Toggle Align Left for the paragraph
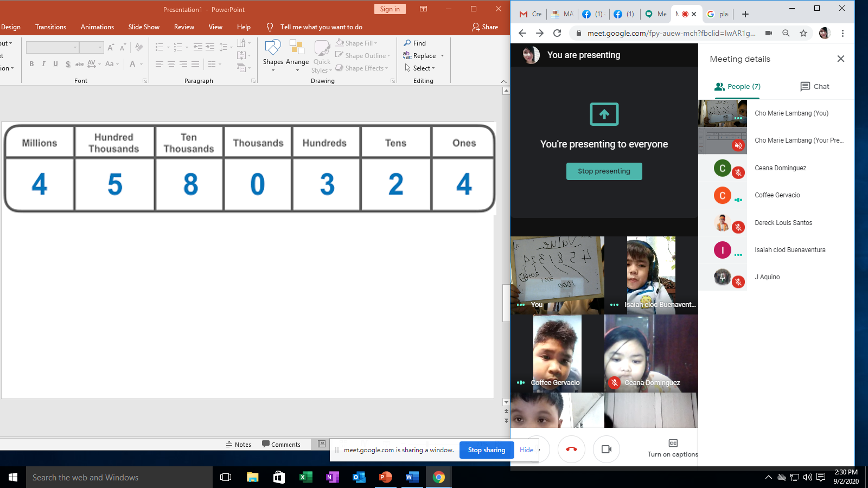This screenshot has width=868, height=488. coord(159,64)
